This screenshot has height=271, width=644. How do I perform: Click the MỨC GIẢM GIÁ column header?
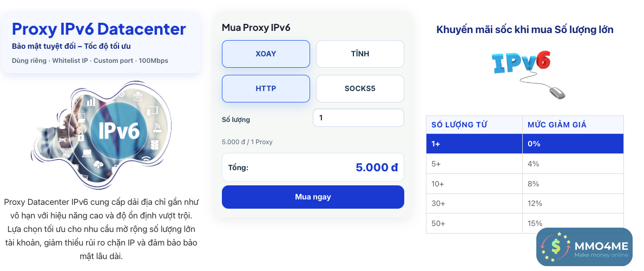(x=557, y=125)
